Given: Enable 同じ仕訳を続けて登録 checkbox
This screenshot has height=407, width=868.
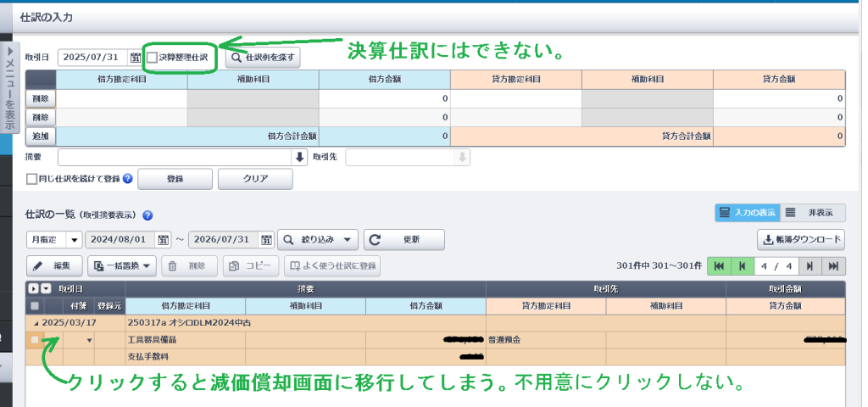Looking at the screenshot, I should coord(31,180).
